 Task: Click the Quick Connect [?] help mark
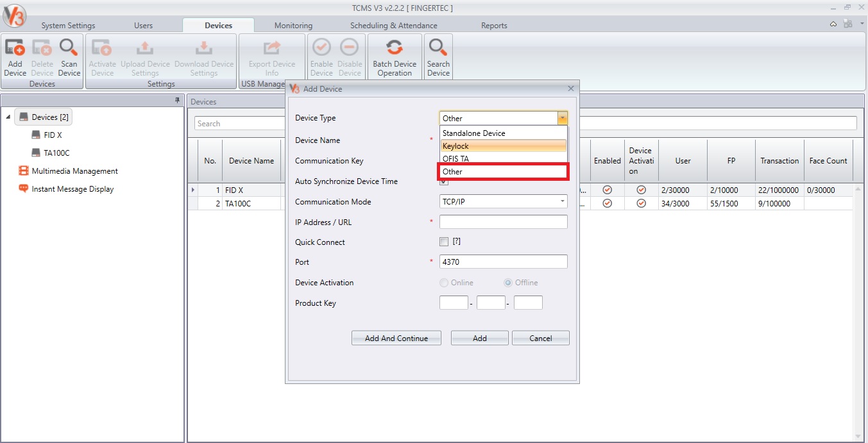457,242
